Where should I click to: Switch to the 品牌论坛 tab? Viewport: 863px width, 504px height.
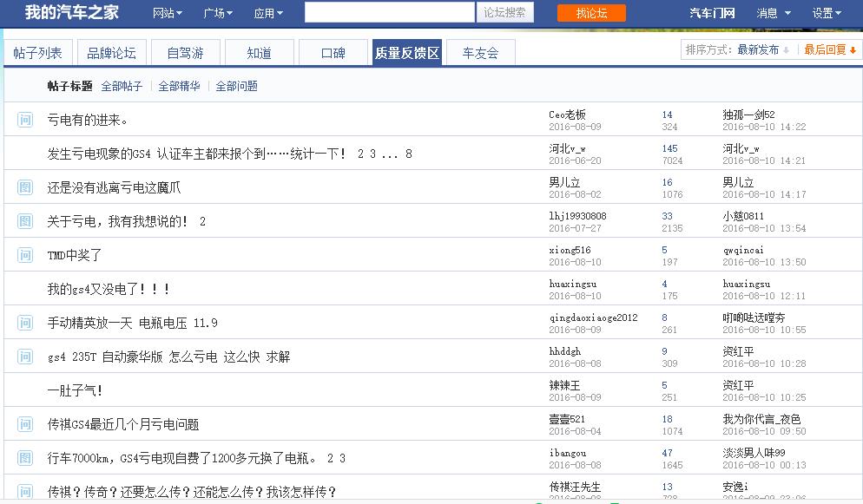[112, 53]
